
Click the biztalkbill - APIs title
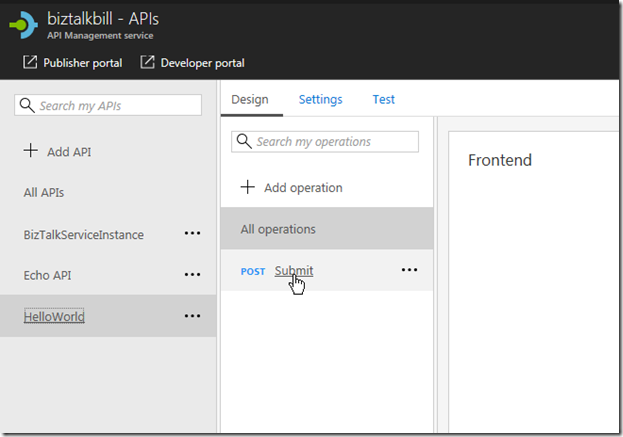tap(103, 19)
